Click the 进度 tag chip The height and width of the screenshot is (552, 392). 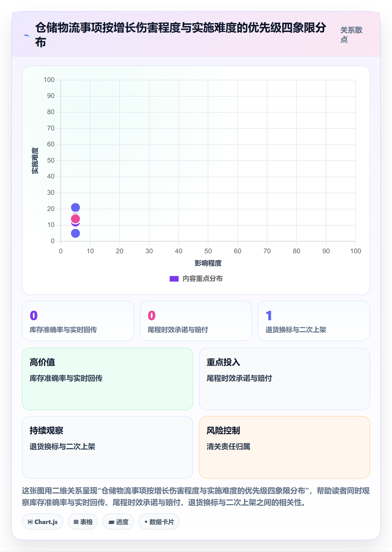[118, 522]
